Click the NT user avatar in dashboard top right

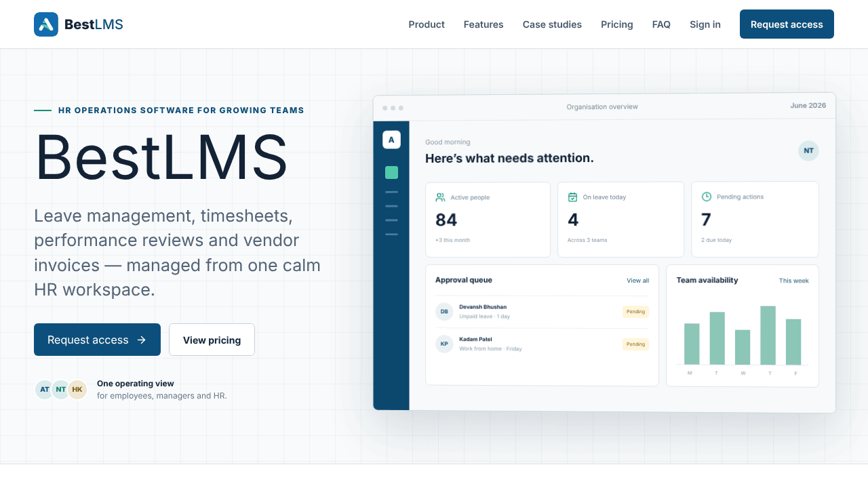[808, 150]
